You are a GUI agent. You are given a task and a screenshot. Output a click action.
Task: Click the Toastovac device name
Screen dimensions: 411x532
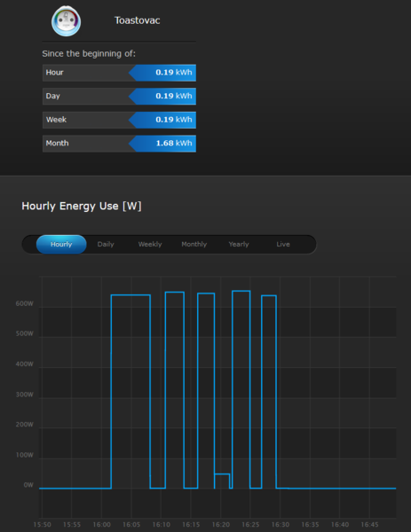[138, 20]
